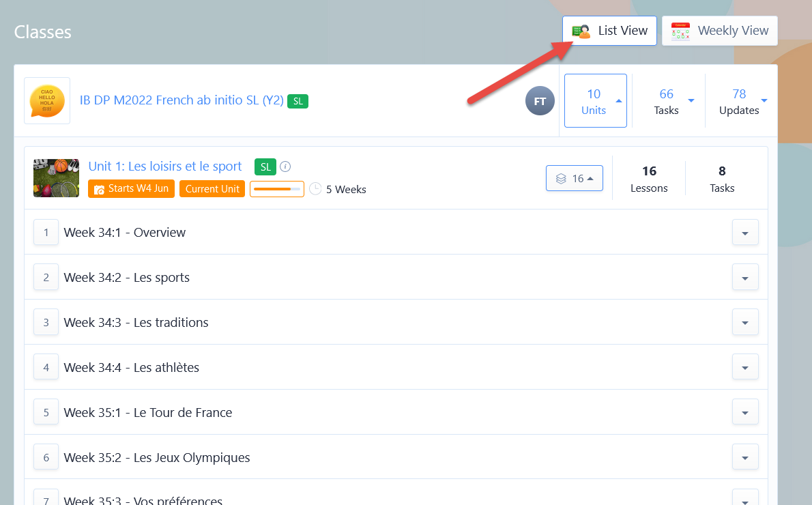Click lesson number 2 box
The height and width of the screenshot is (505, 812).
tap(46, 278)
